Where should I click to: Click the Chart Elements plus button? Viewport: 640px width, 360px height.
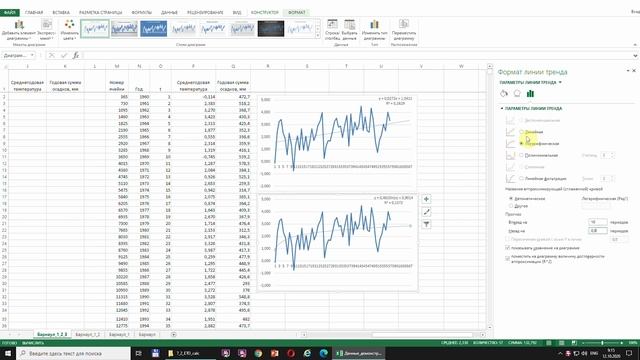click(426, 199)
